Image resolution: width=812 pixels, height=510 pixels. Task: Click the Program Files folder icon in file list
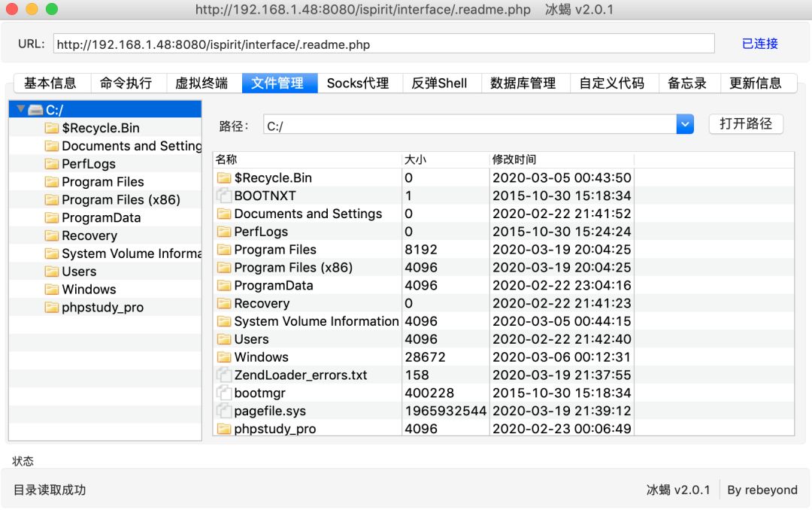coord(224,250)
